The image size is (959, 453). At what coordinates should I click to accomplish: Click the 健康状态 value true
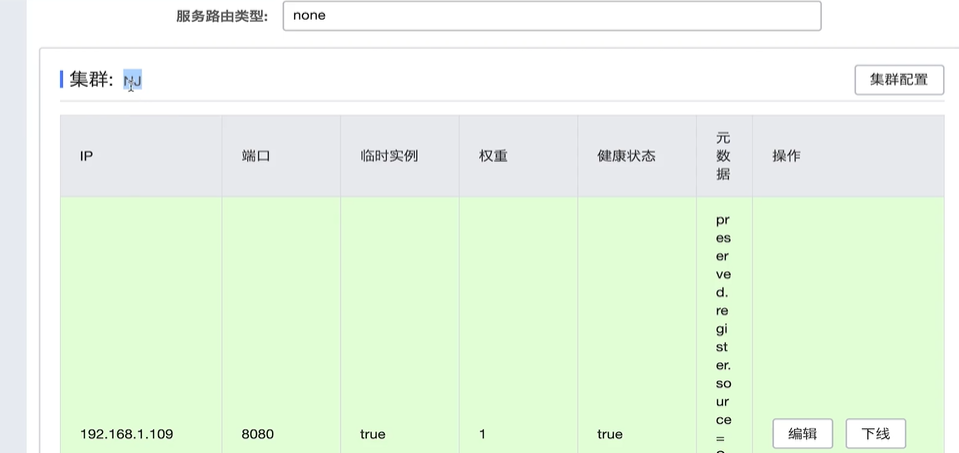click(610, 434)
